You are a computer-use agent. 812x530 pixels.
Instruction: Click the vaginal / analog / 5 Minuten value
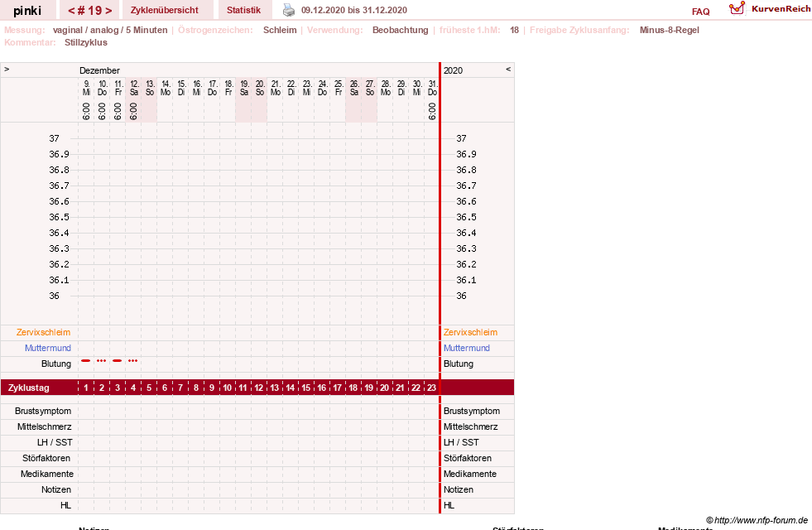[110, 30]
